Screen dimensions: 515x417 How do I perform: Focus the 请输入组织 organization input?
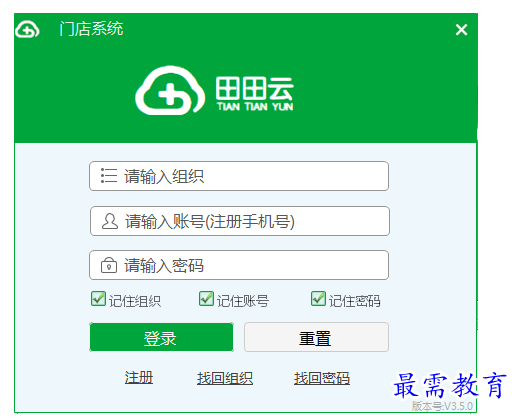[x=239, y=176]
